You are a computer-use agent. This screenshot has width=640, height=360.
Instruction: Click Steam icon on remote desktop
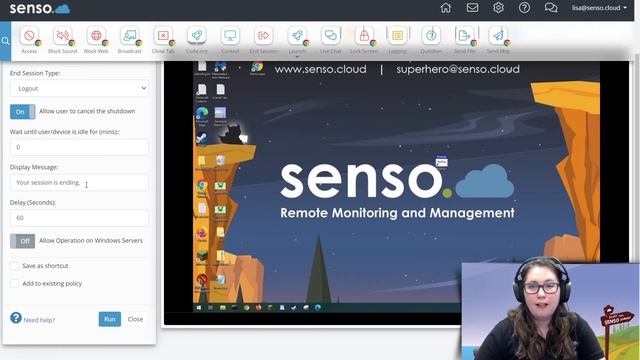pos(202,138)
